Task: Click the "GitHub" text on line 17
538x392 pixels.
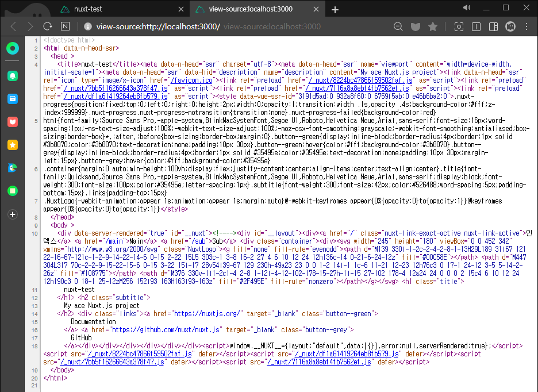Action: (x=81, y=338)
